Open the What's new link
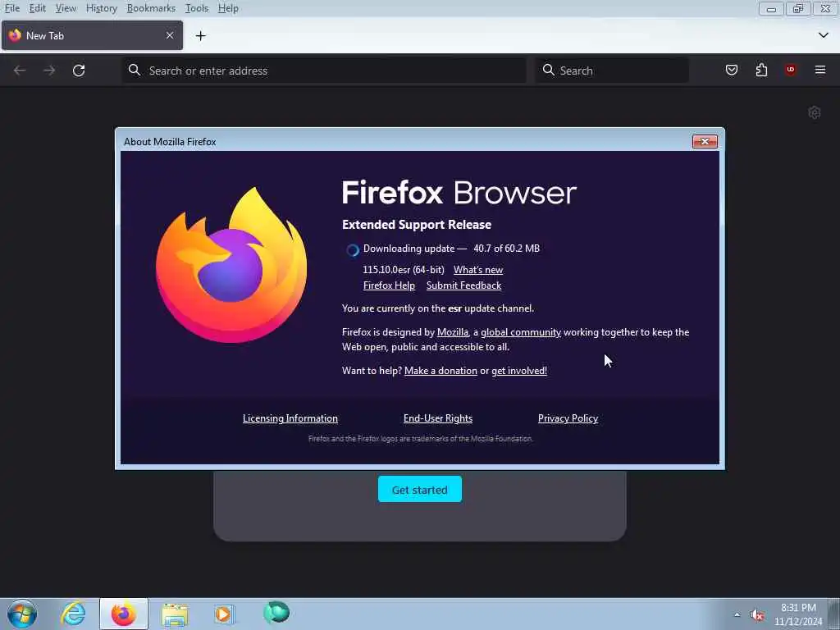Image resolution: width=840 pixels, height=630 pixels. [x=478, y=270]
